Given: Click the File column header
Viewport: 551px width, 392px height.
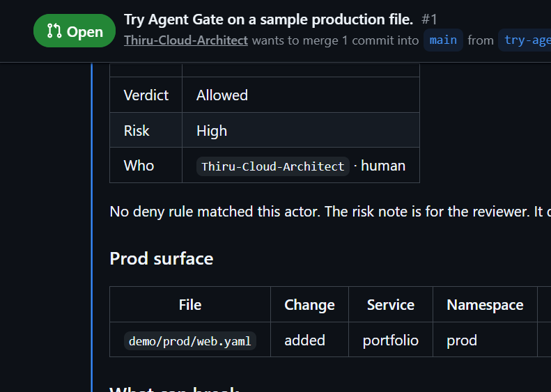Looking at the screenshot, I should [190, 304].
